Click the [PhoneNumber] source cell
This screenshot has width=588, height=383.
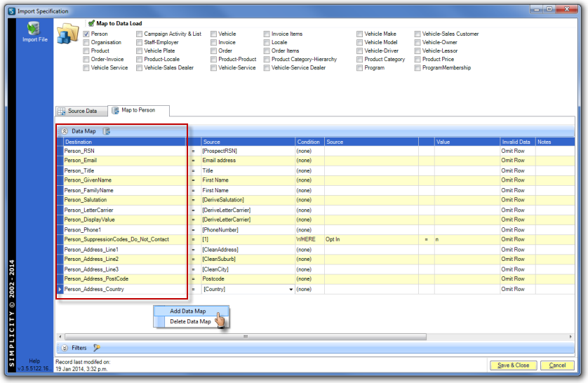(x=248, y=229)
